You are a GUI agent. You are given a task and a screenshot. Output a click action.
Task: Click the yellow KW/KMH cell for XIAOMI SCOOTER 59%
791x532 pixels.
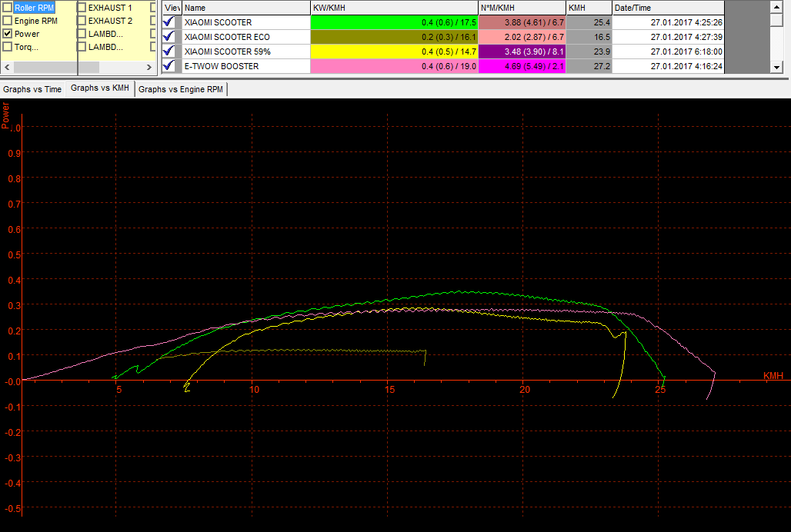coord(395,52)
